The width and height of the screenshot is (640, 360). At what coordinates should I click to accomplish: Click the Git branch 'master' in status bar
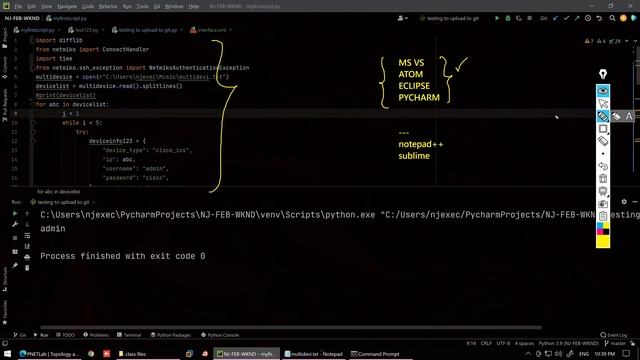pyautogui.click(x=615, y=343)
